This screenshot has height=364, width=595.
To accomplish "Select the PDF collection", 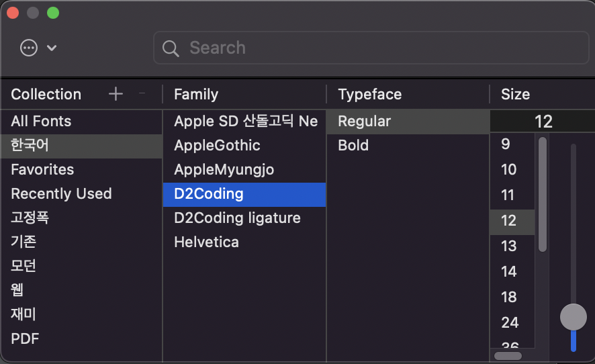I will [x=81, y=338].
